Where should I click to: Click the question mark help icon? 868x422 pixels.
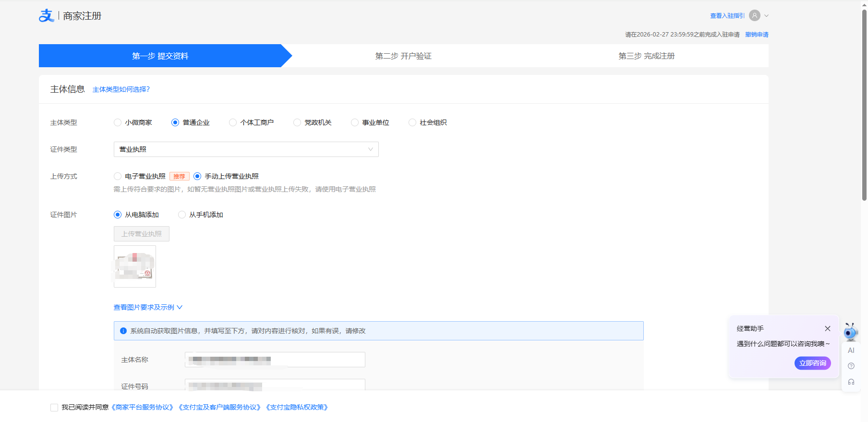[x=851, y=366]
